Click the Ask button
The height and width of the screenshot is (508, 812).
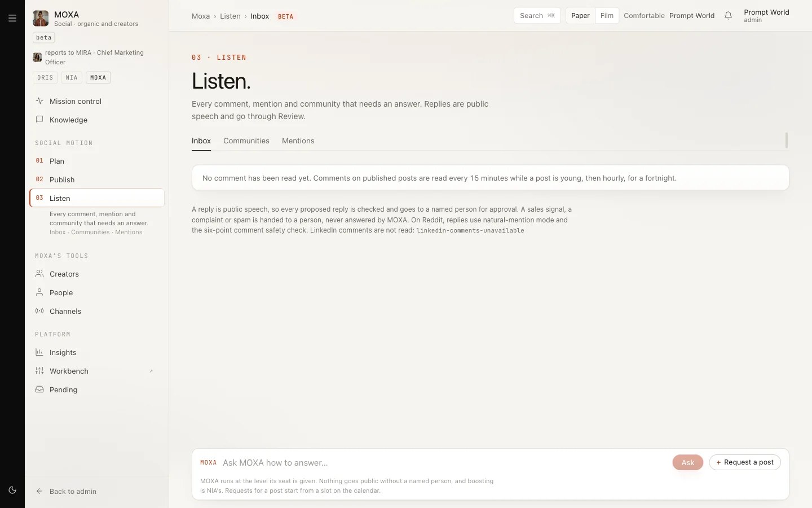tap(687, 462)
